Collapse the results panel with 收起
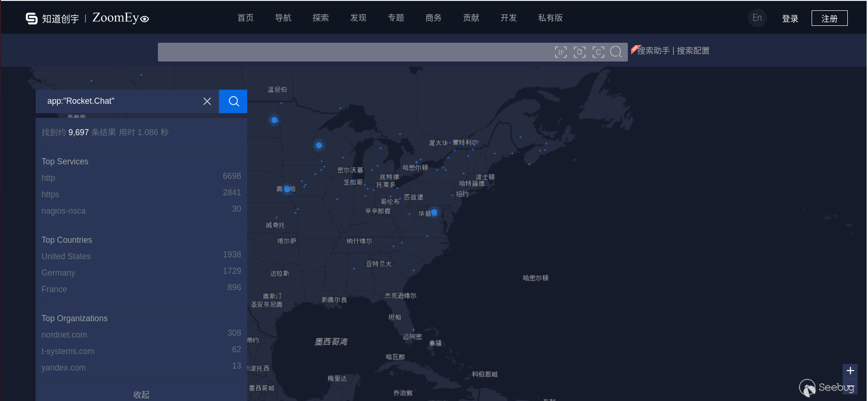This screenshot has width=868, height=401. 141,394
